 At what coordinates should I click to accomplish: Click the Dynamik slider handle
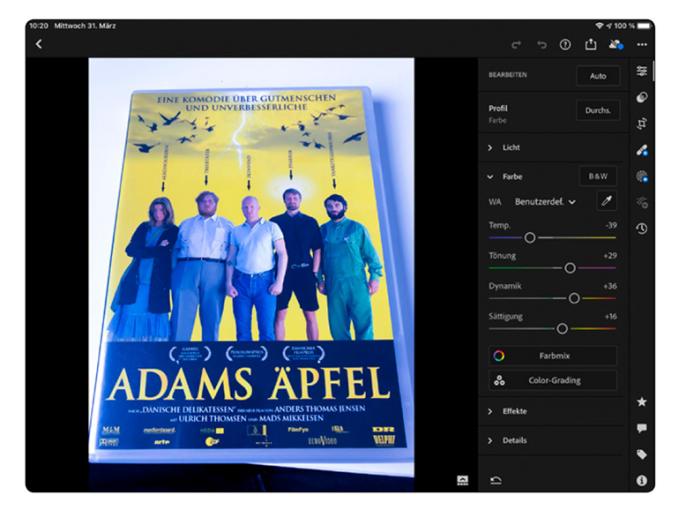[x=574, y=298]
